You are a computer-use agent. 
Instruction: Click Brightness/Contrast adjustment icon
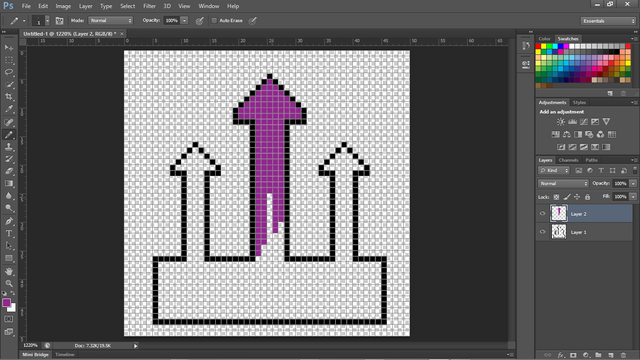561,122
